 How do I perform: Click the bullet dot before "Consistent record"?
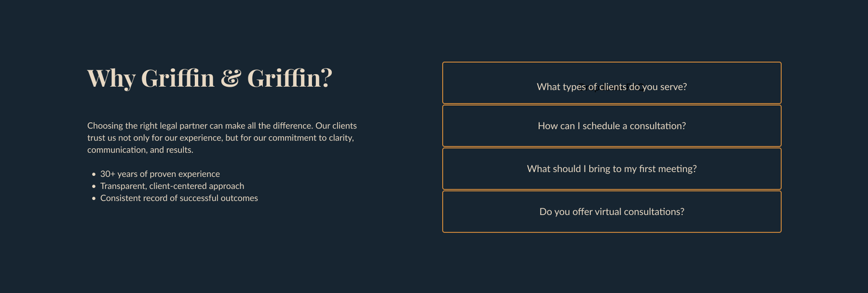click(x=94, y=199)
